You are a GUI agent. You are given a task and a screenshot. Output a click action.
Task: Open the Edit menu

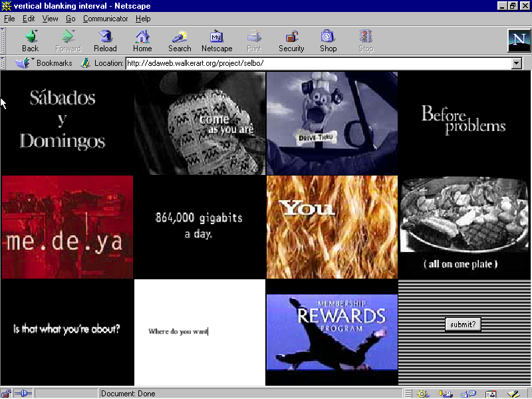(29, 19)
